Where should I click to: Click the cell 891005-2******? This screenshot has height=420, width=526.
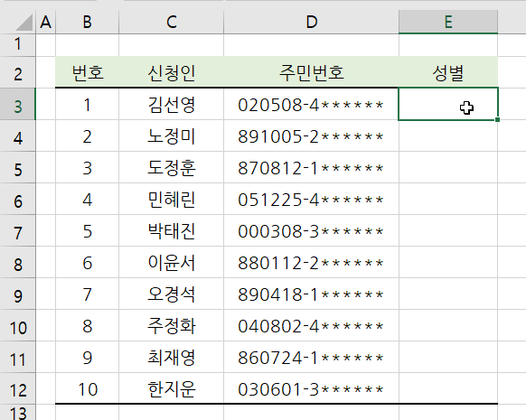point(311,135)
